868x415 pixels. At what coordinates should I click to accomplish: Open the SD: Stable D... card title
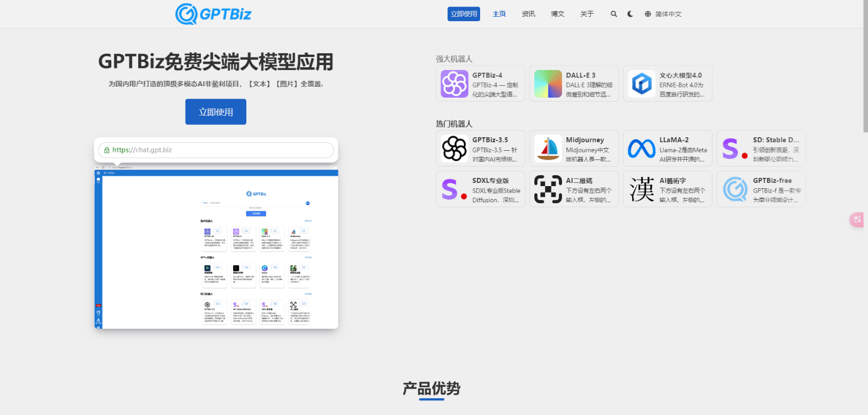(776, 140)
